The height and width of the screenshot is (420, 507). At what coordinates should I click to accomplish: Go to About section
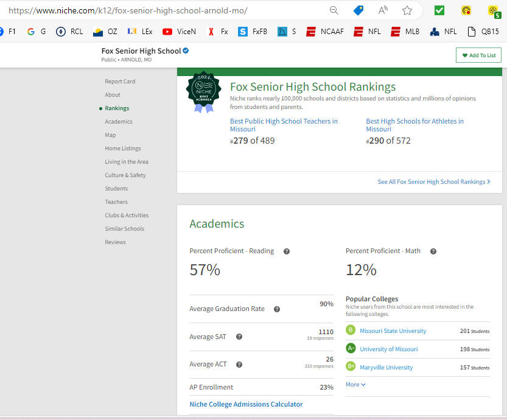[x=113, y=95]
